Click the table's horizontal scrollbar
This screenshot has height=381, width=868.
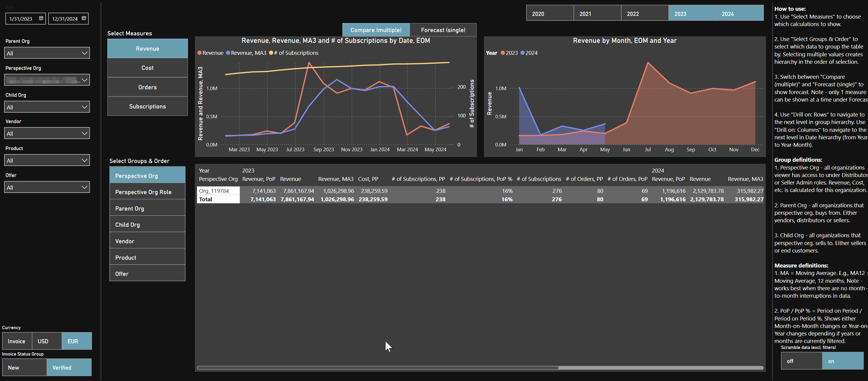[x=377, y=368]
